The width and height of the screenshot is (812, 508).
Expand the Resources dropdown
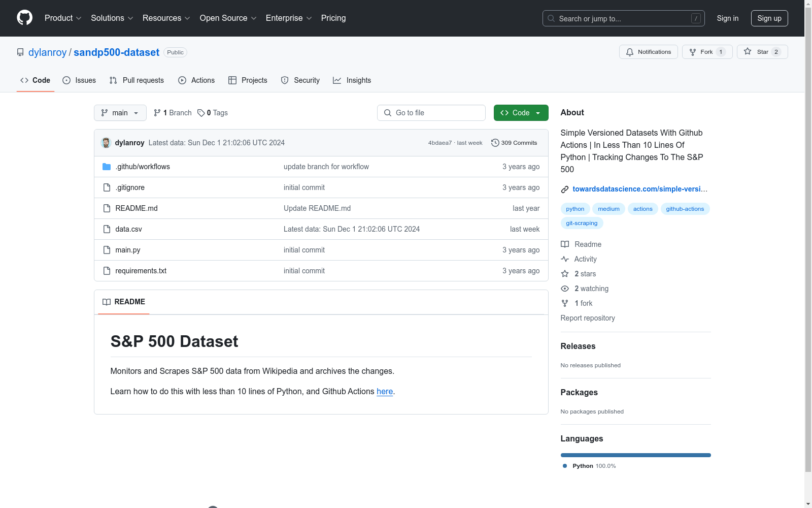(x=166, y=18)
